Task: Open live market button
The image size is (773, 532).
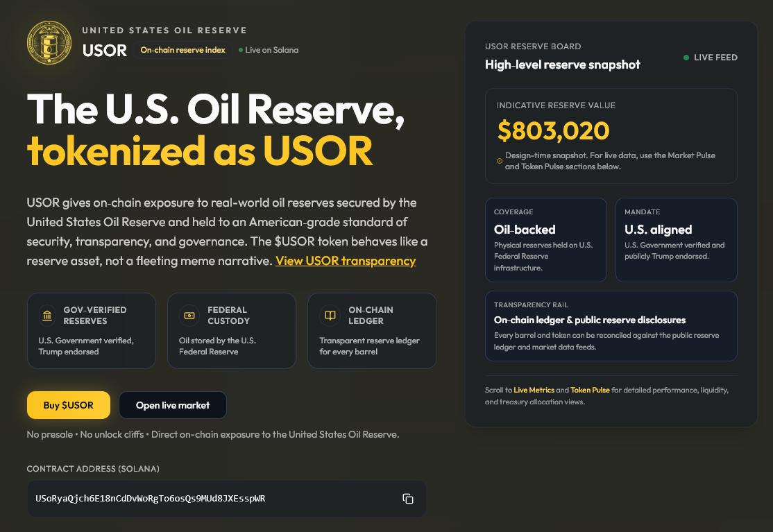Action: [x=173, y=405]
